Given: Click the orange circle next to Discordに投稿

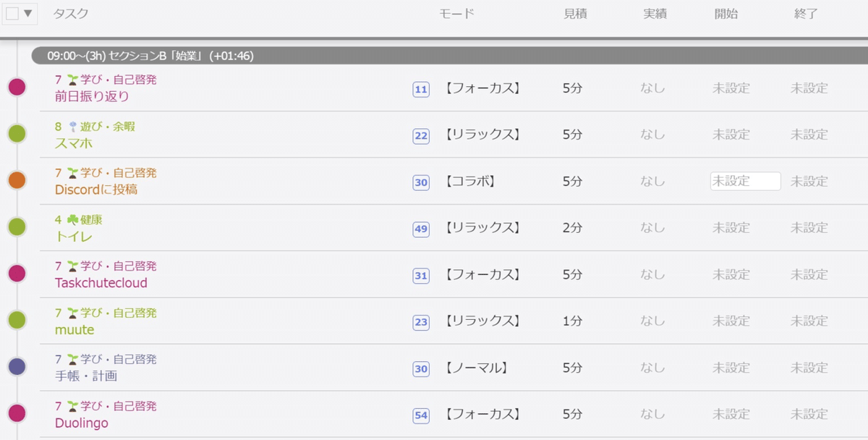Looking at the screenshot, I should pyautogui.click(x=17, y=180).
